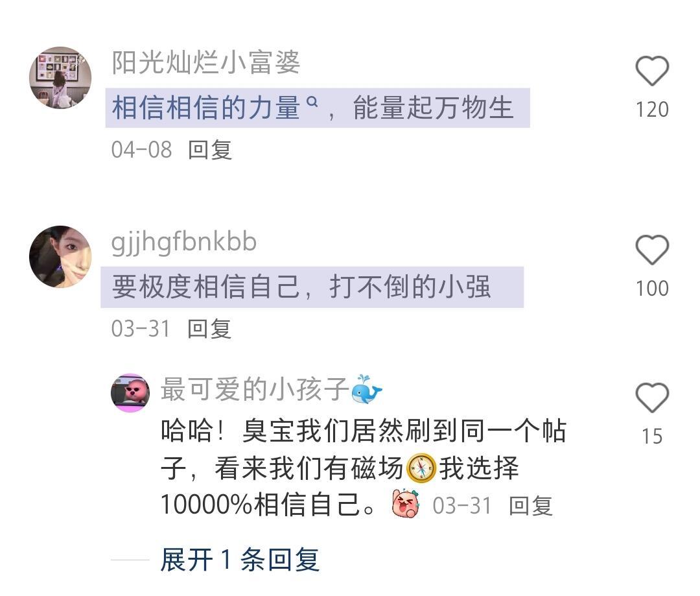Tap the 120 like count
Image resolution: width=700 pixels, height=596 pixels.
652,110
